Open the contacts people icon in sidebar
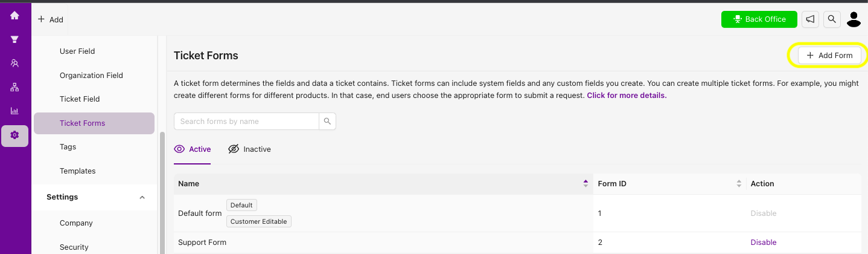Screen dimensions: 868x254 14,63
